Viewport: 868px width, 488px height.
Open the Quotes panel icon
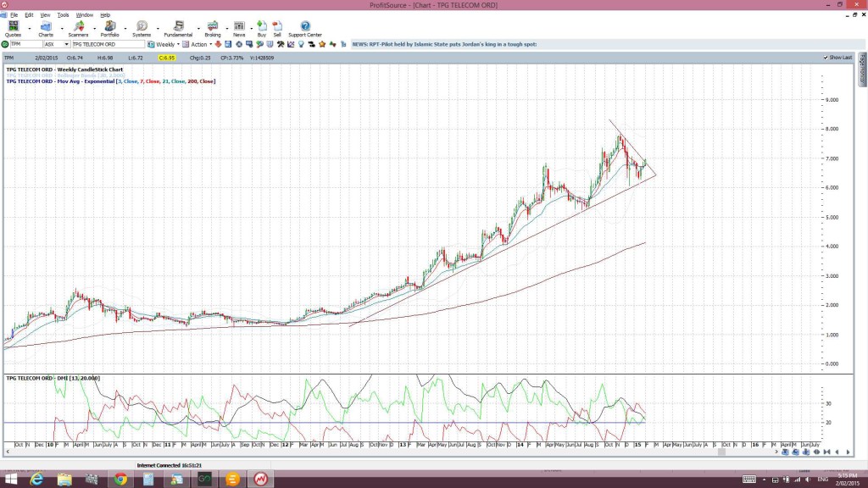[x=13, y=26]
